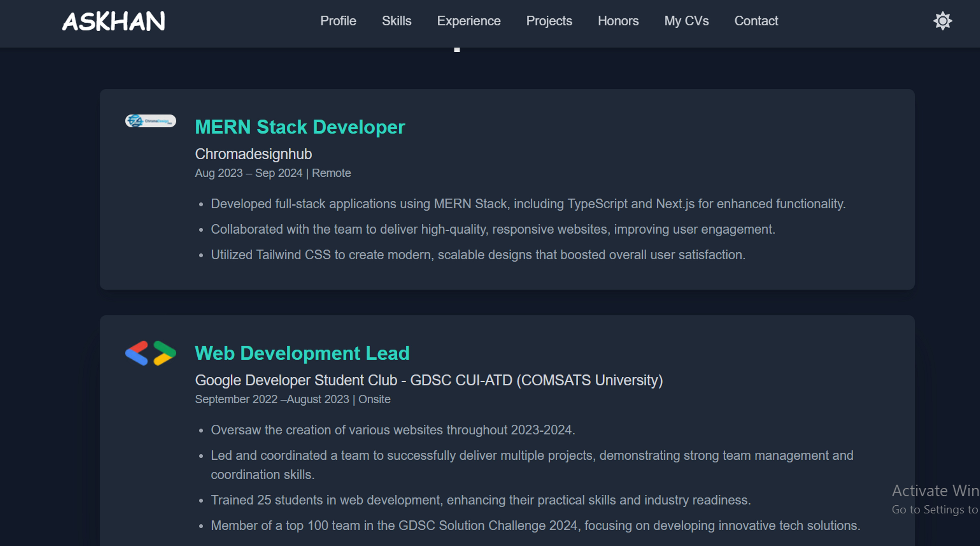Toggle the light/dark theme sun icon

[x=942, y=21]
